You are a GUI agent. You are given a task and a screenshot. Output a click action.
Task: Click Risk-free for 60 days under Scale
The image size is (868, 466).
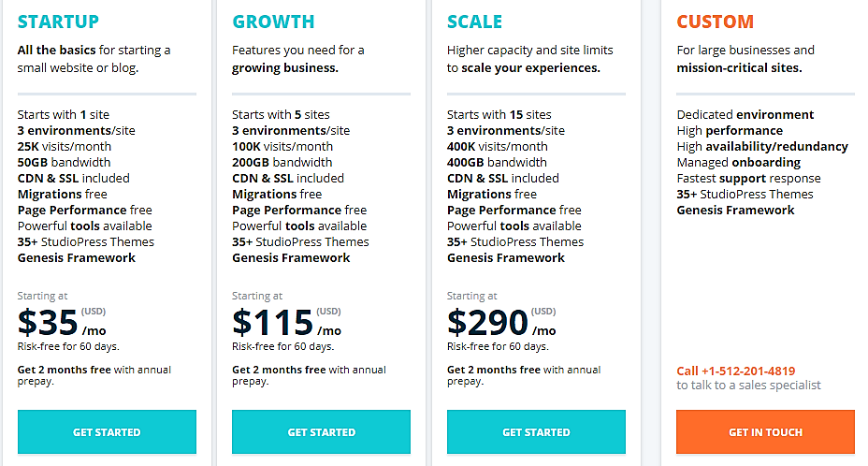point(499,346)
